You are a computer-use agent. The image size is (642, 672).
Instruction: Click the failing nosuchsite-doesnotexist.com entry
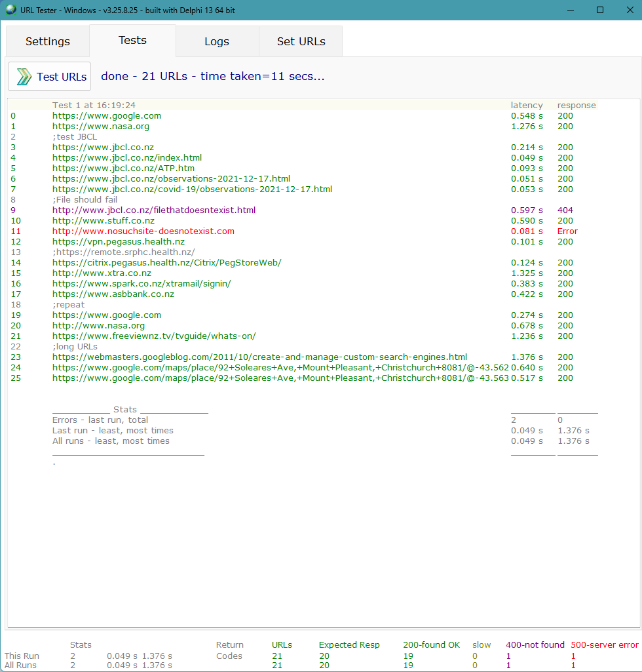143,231
